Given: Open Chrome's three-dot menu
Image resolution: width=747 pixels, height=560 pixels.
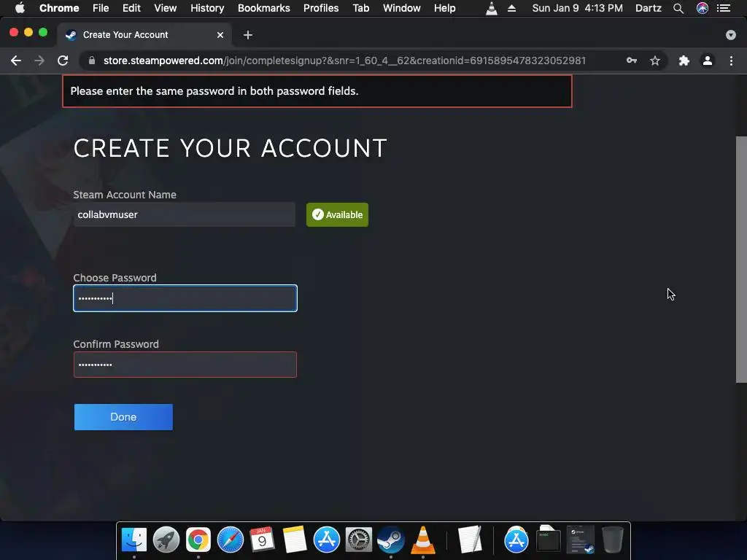Looking at the screenshot, I should coord(731,61).
